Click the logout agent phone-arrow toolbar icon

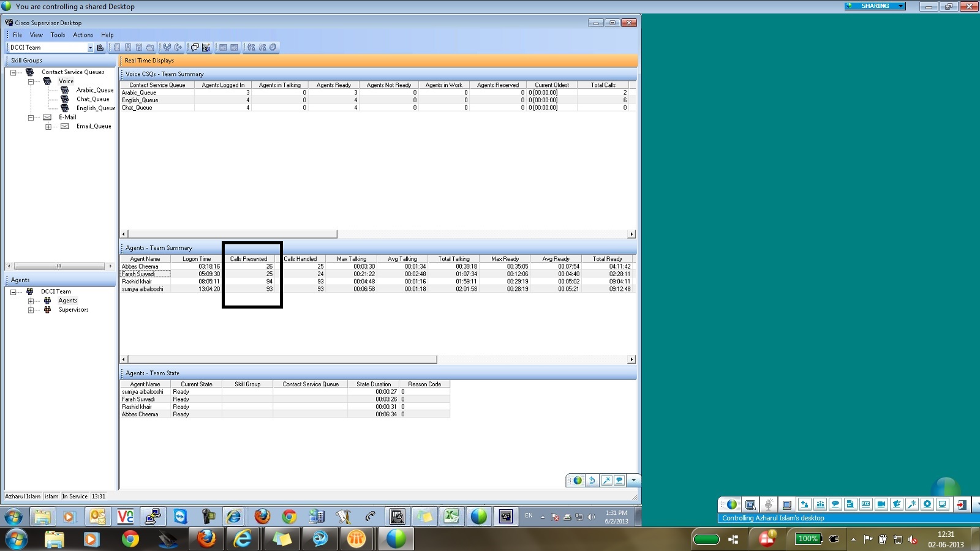click(x=178, y=47)
